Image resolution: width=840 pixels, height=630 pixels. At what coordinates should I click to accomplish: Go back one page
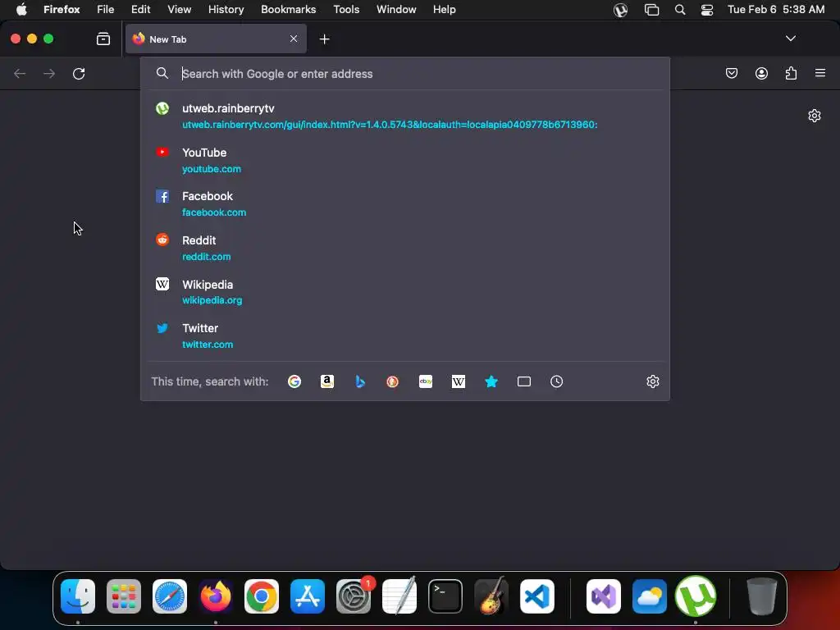[x=20, y=73]
